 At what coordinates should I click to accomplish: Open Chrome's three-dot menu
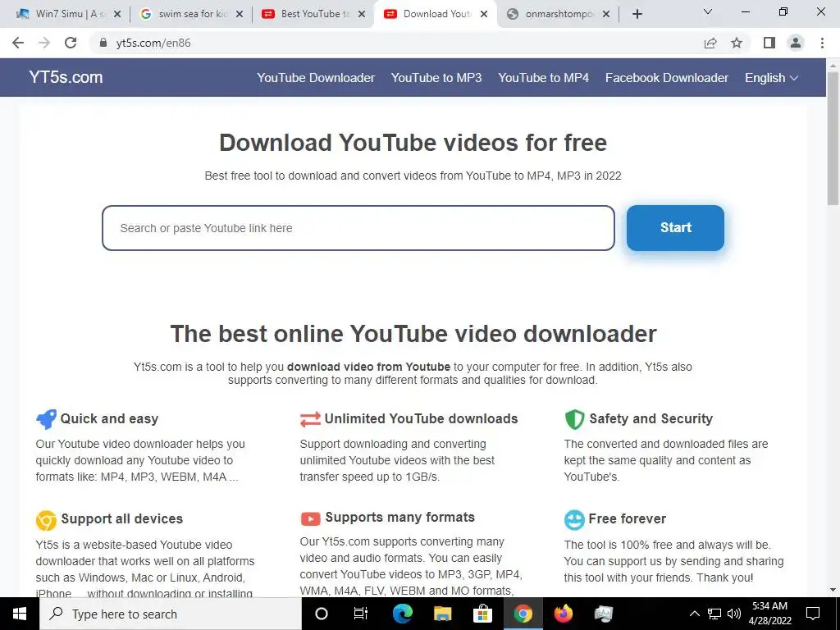click(x=822, y=43)
